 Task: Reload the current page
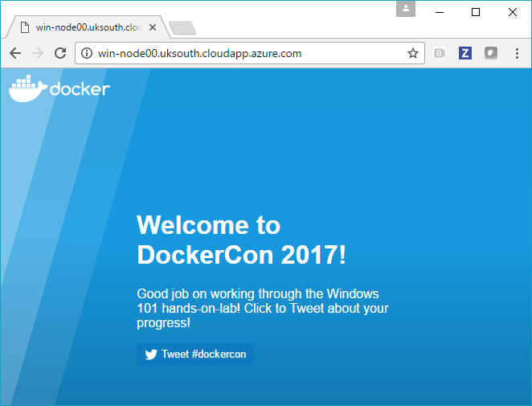tap(60, 53)
